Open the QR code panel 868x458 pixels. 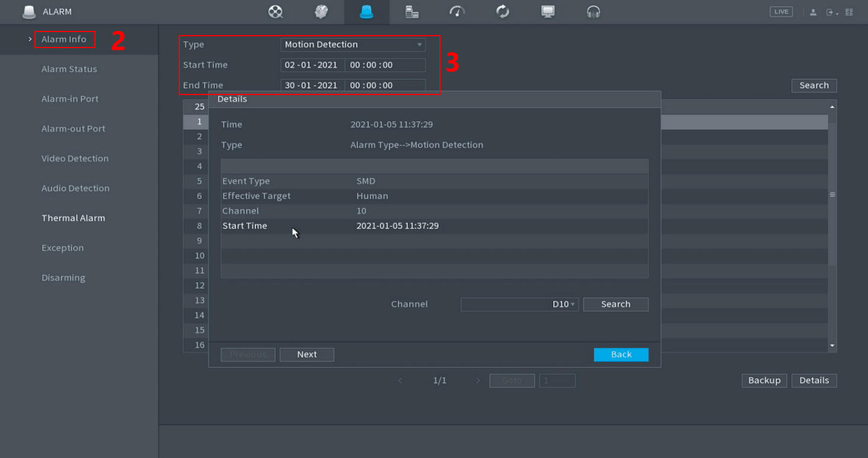click(849, 11)
